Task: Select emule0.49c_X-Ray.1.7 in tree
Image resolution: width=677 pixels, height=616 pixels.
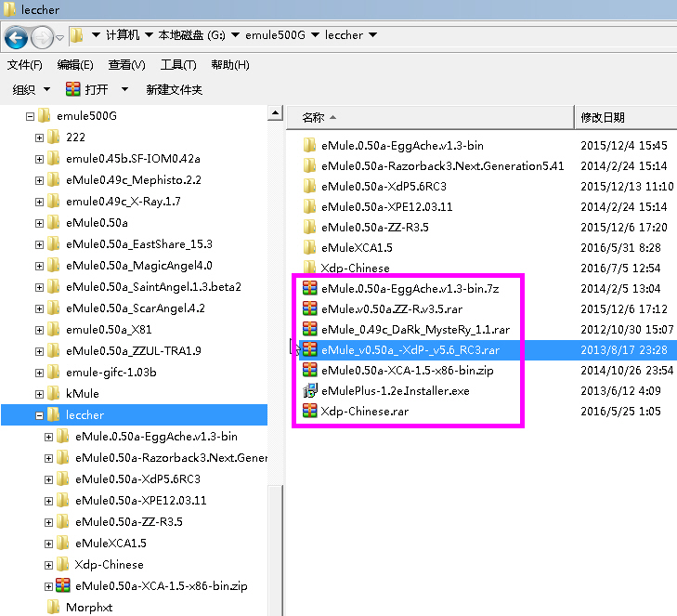Action: click(x=124, y=202)
